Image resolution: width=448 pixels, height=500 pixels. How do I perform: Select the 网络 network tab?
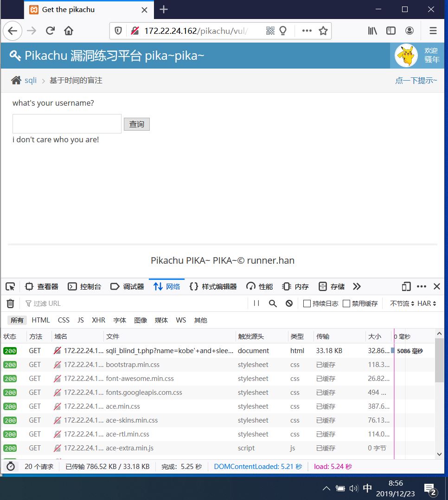tap(166, 287)
